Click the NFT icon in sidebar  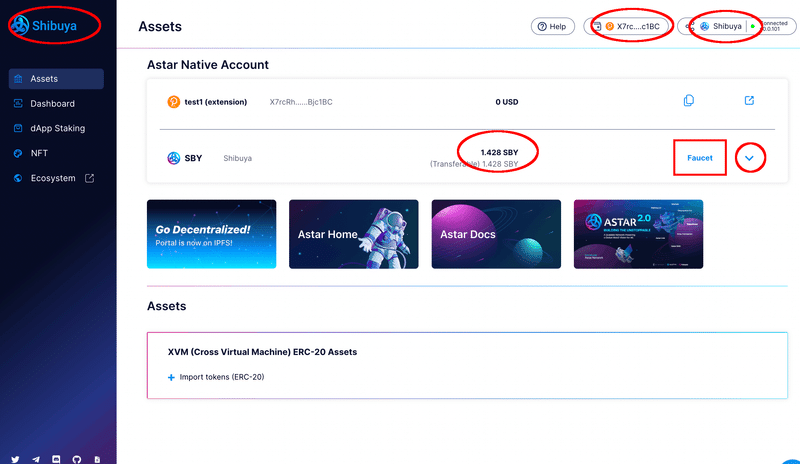[x=18, y=153]
